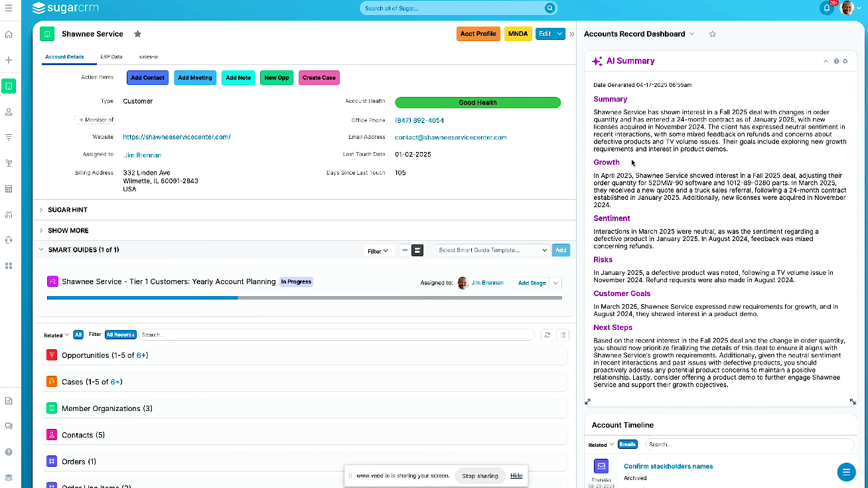This screenshot has height=488, width=868.
Task: Open Accounts module from sidebar
Action: pos(9,86)
